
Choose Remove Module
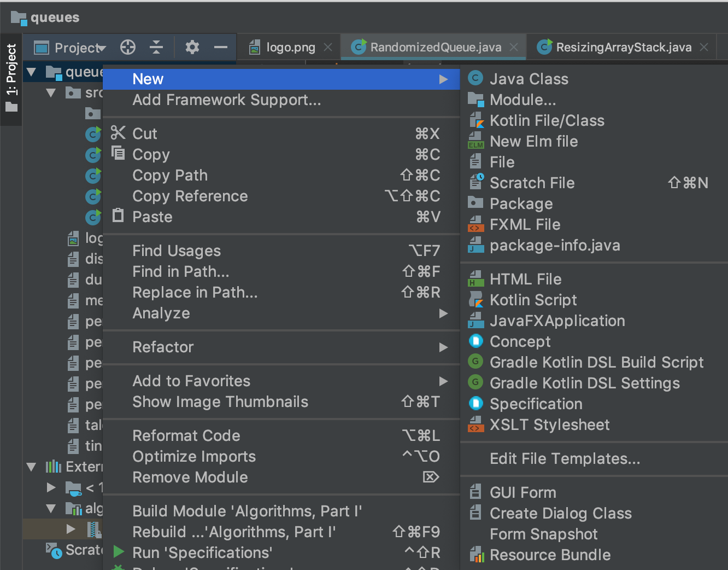281,478
